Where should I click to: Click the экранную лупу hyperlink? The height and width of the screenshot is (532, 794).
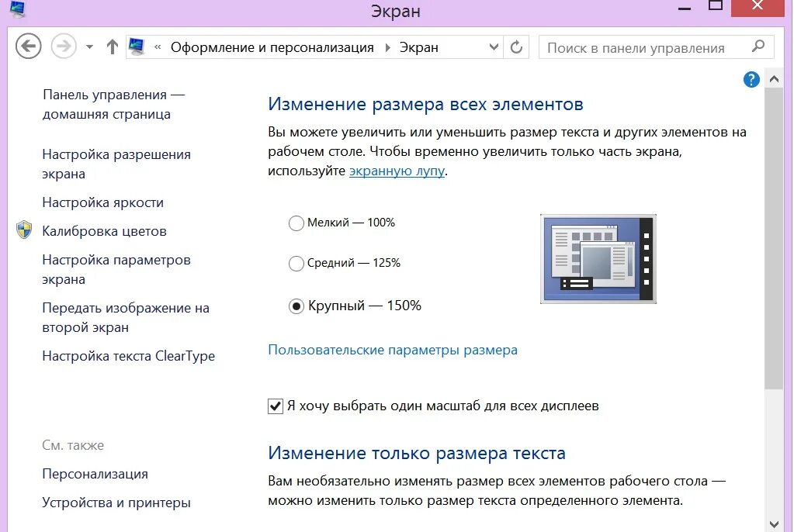click(x=397, y=171)
